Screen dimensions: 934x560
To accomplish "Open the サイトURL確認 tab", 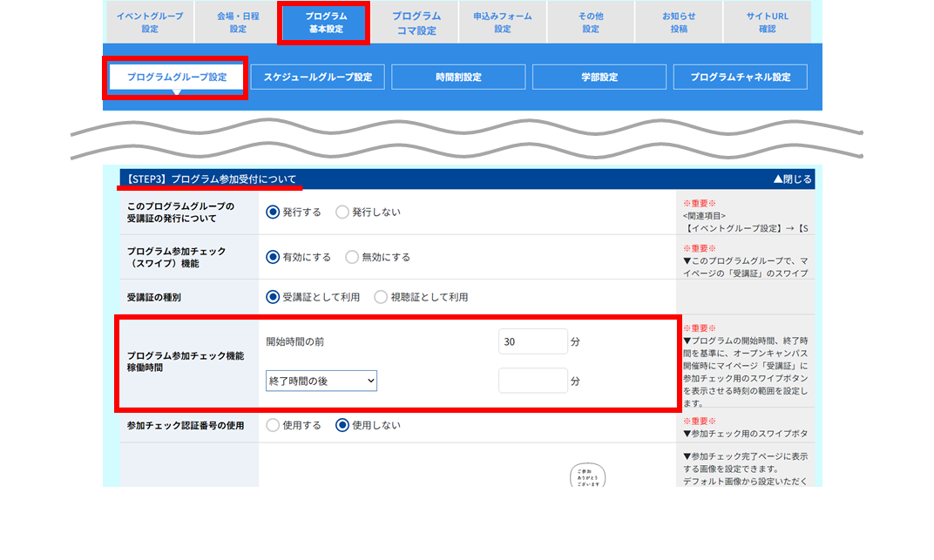I will 767,22.
